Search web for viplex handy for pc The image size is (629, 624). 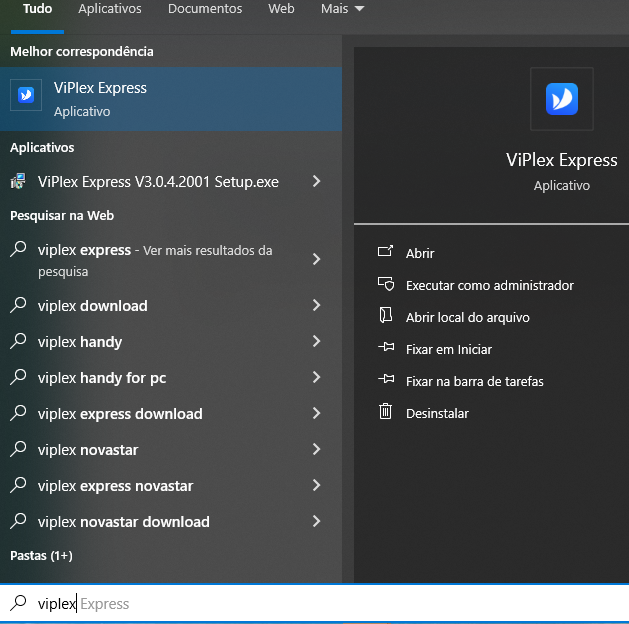pos(102,378)
